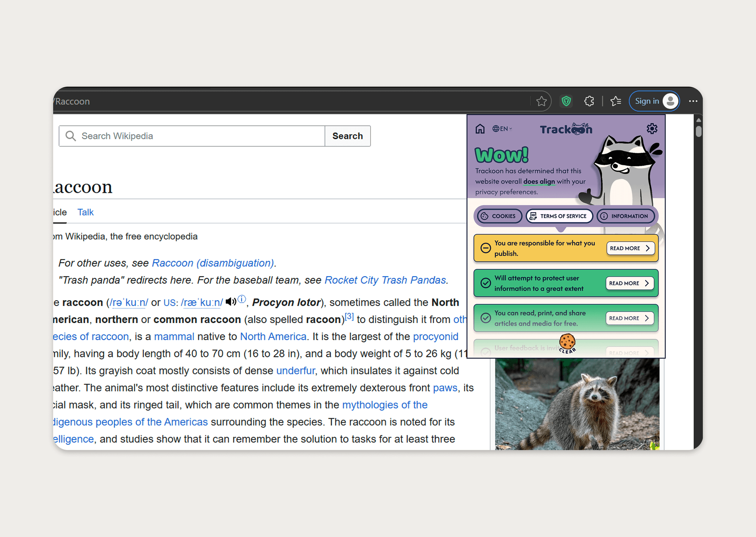Open mythologies of the link

(x=385, y=405)
